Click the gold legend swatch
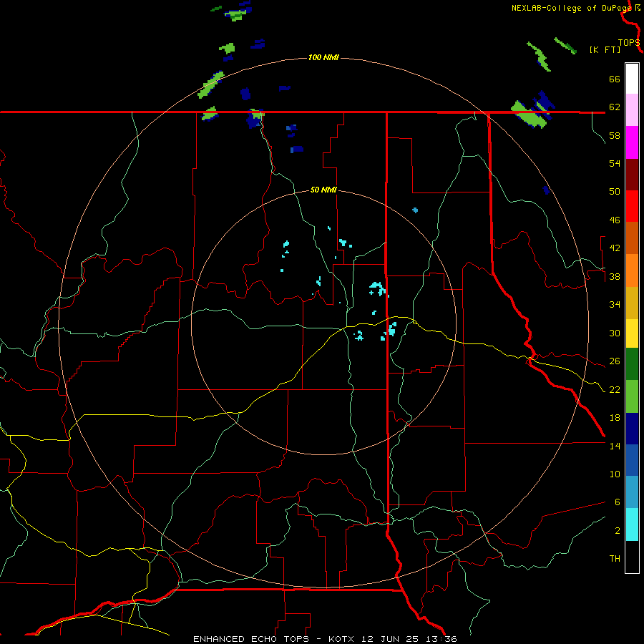The width and height of the screenshot is (644, 644). click(632, 303)
